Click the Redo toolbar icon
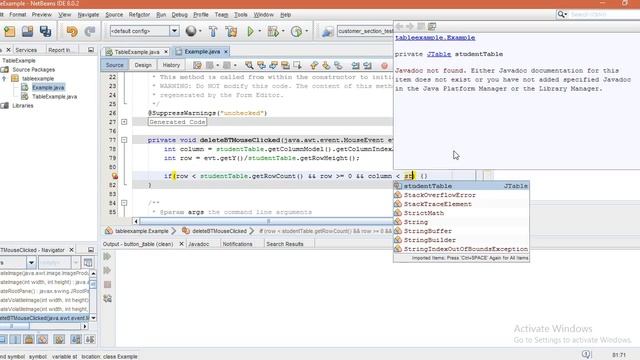 90,31
